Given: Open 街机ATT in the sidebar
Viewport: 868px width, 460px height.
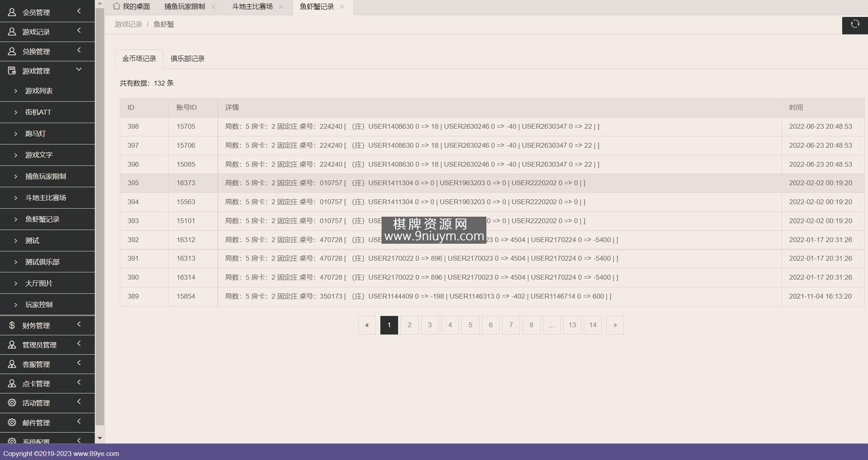Looking at the screenshot, I should (x=47, y=112).
